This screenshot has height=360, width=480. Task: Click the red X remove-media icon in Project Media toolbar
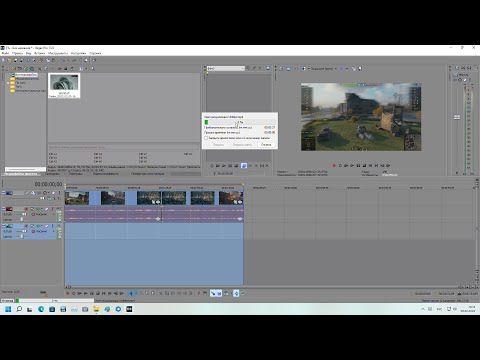(x=39, y=69)
